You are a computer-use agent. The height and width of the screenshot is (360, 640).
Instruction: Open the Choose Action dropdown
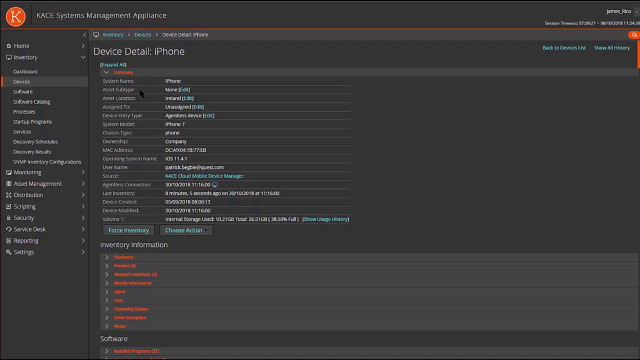tap(186, 230)
